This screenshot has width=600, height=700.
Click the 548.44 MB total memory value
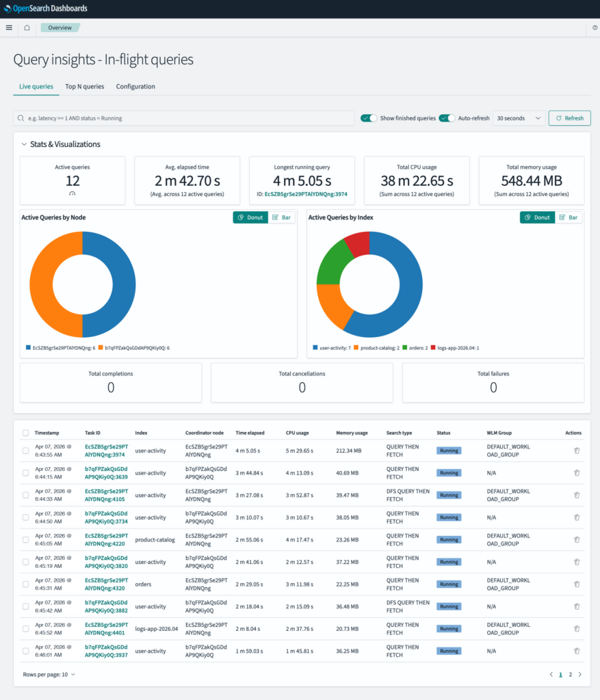click(x=532, y=180)
